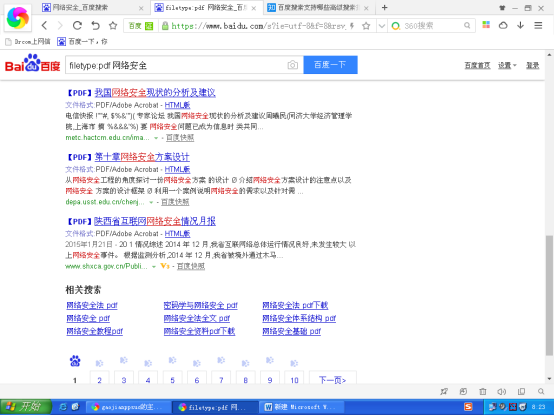Click the vertical scrollbar thumb
554x416 pixels.
[x=549, y=295]
